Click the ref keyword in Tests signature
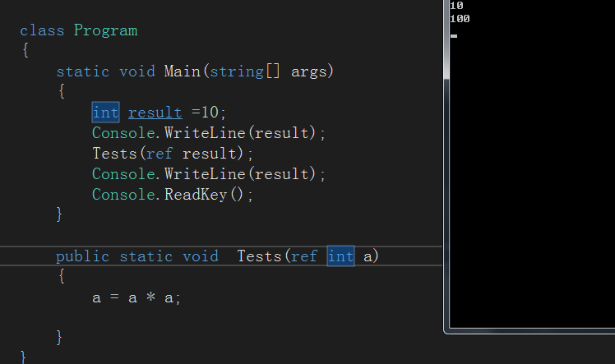The height and width of the screenshot is (364, 615). (303, 256)
